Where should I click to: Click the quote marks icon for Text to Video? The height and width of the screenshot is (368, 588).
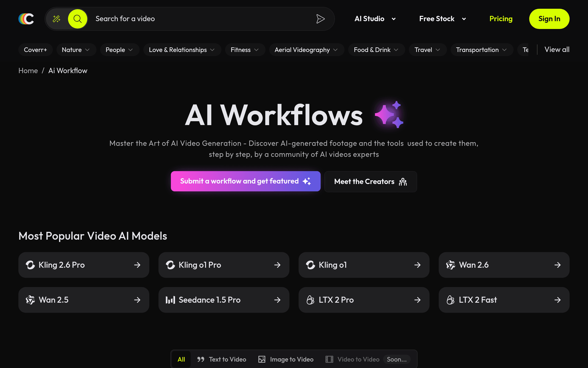[201, 359]
